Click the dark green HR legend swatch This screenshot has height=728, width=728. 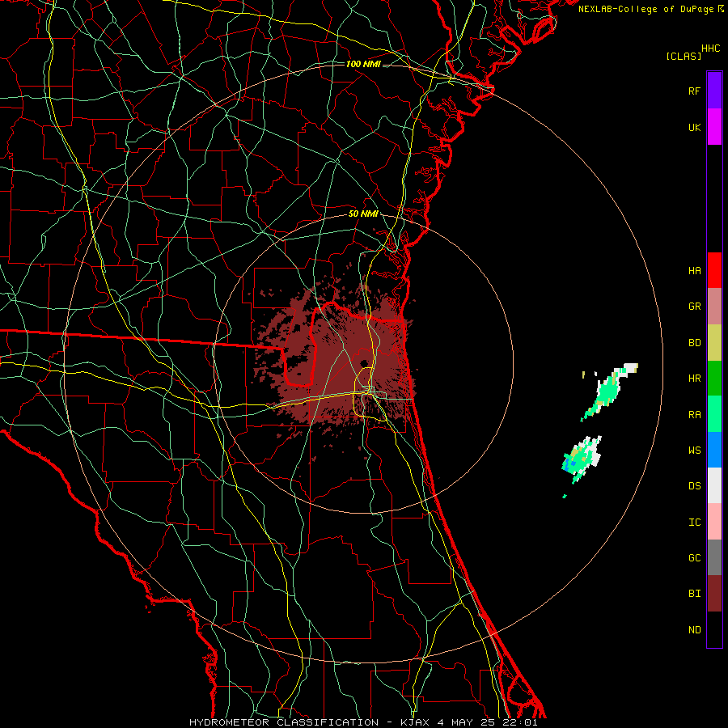click(714, 379)
